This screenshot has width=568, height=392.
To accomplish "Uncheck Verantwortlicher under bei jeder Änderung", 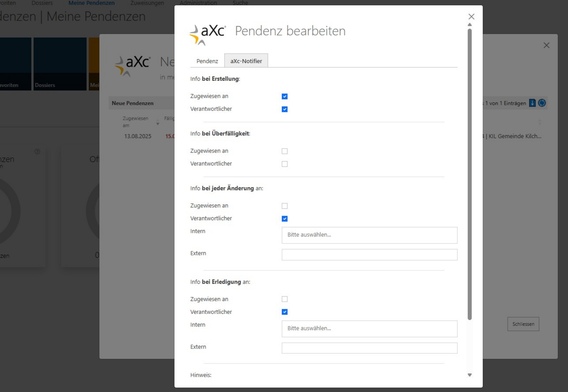I will tap(284, 219).
